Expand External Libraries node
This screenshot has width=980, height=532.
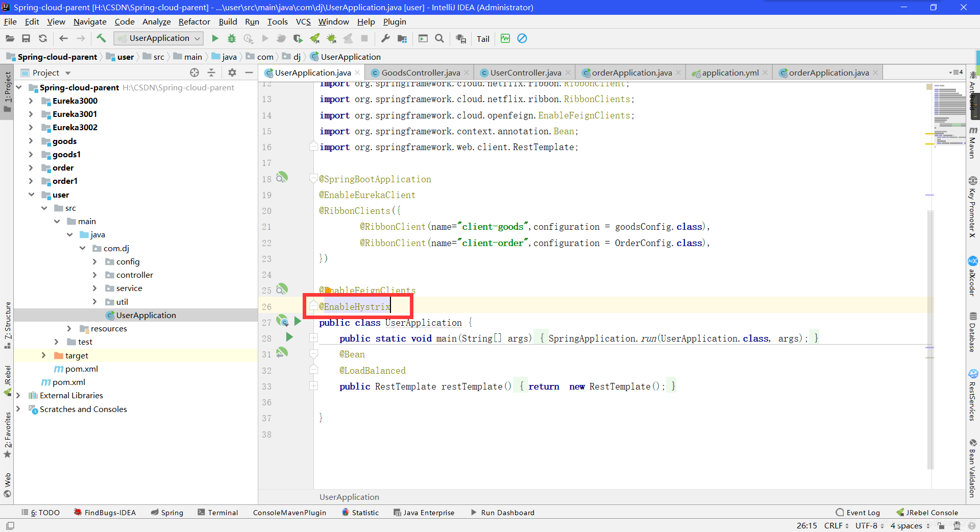(18, 395)
